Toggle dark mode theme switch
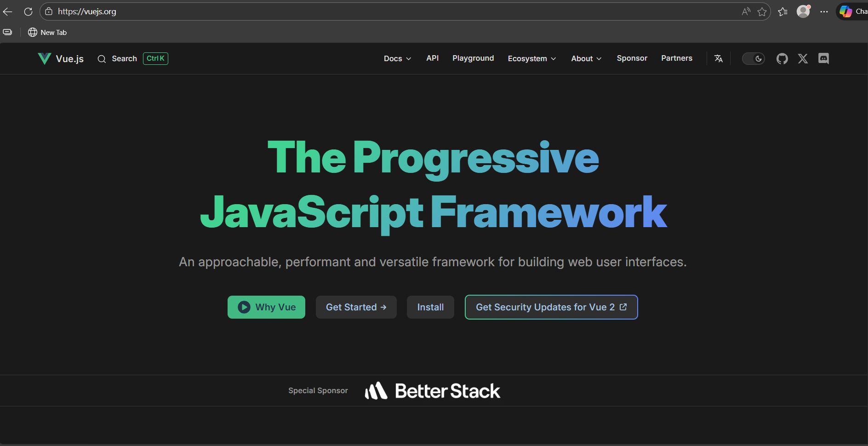The image size is (868, 446). (753, 58)
